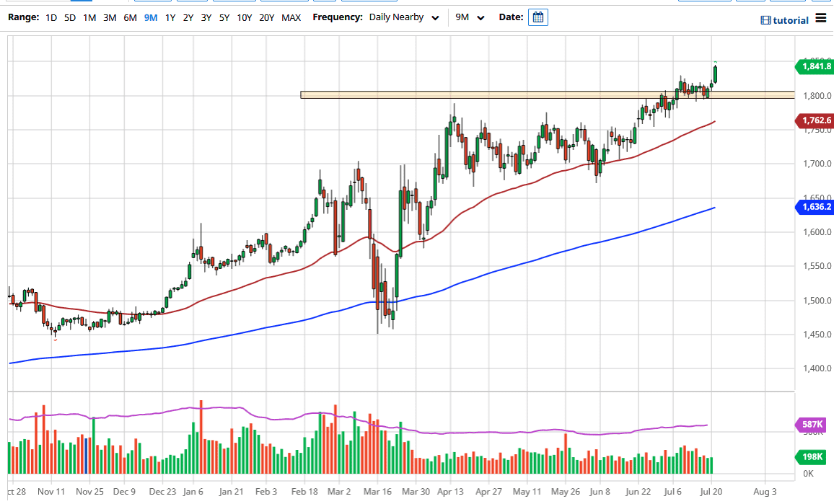Click the latest green candlestick
This screenshot has width=834, height=504.
click(716, 74)
